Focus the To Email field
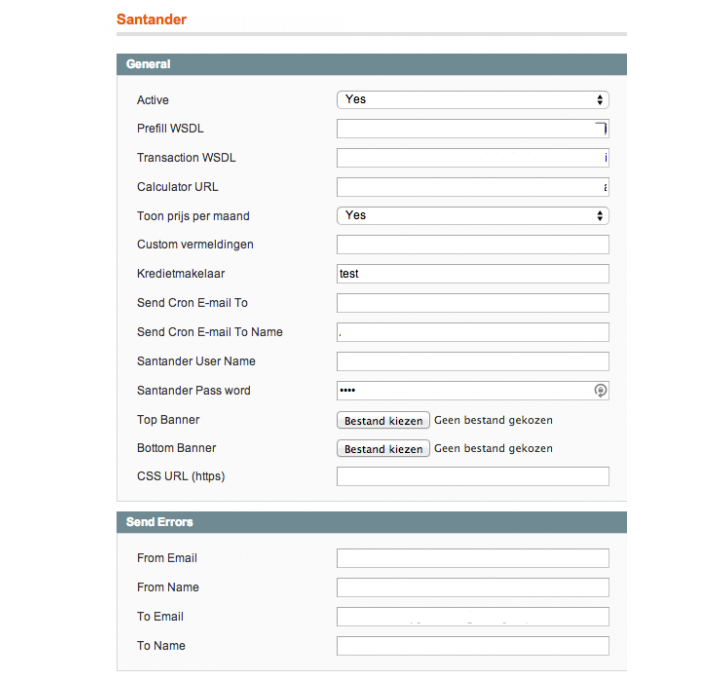Image resolution: width=725 pixels, height=680 pixels. (x=473, y=617)
